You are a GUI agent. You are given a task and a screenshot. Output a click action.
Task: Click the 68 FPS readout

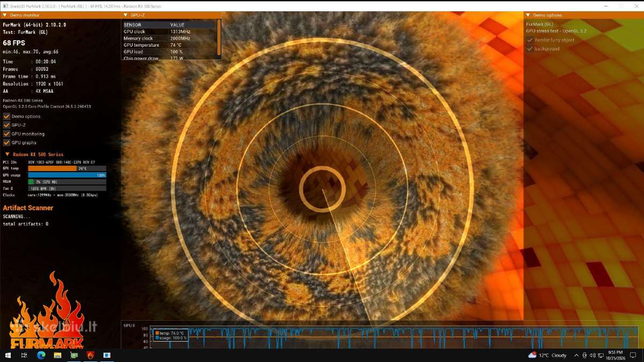[14, 42]
